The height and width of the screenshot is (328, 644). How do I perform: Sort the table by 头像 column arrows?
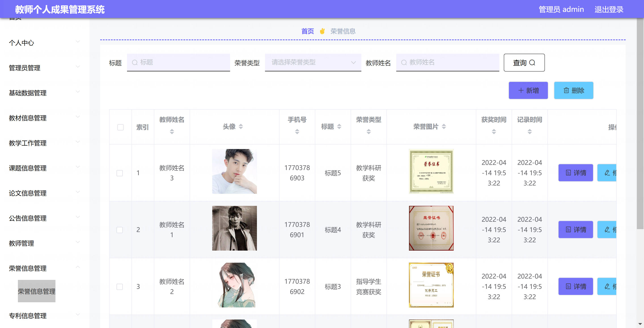[x=241, y=127]
